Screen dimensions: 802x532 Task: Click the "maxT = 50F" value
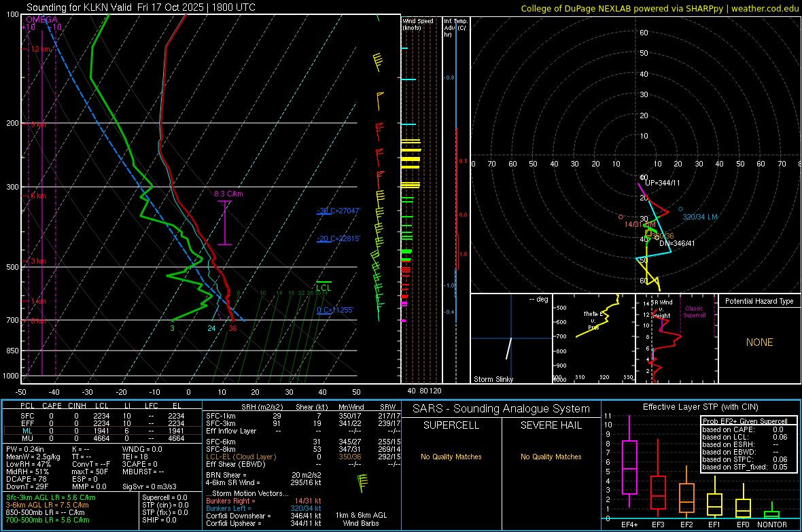click(x=90, y=472)
